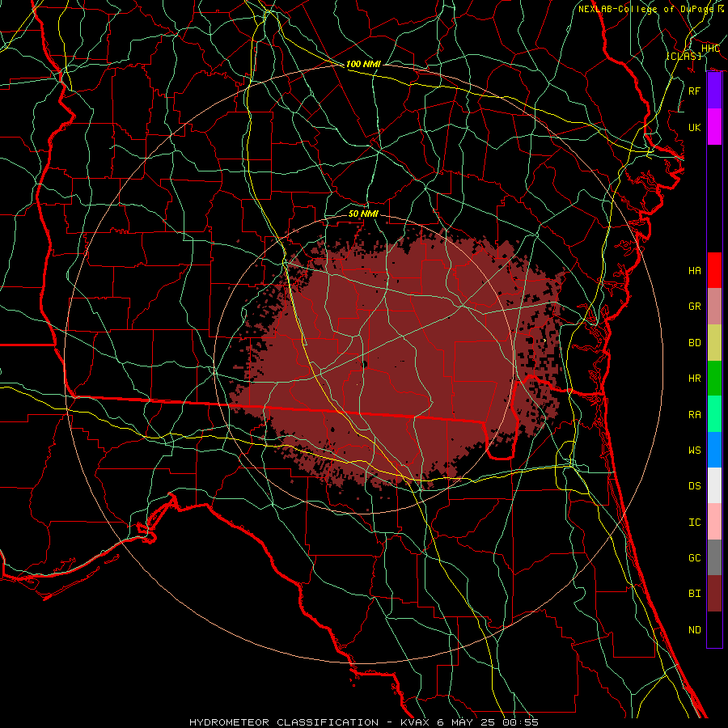Screen dimensions: 728x728
Task: Select the IC pink legend color block
Action: click(x=714, y=522)
